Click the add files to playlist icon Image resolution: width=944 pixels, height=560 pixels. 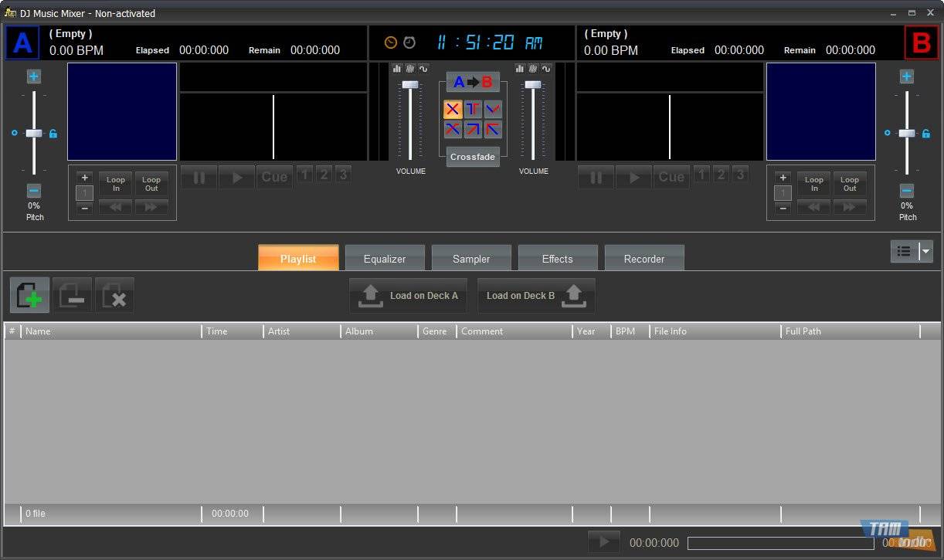click(x=30, y=295)
